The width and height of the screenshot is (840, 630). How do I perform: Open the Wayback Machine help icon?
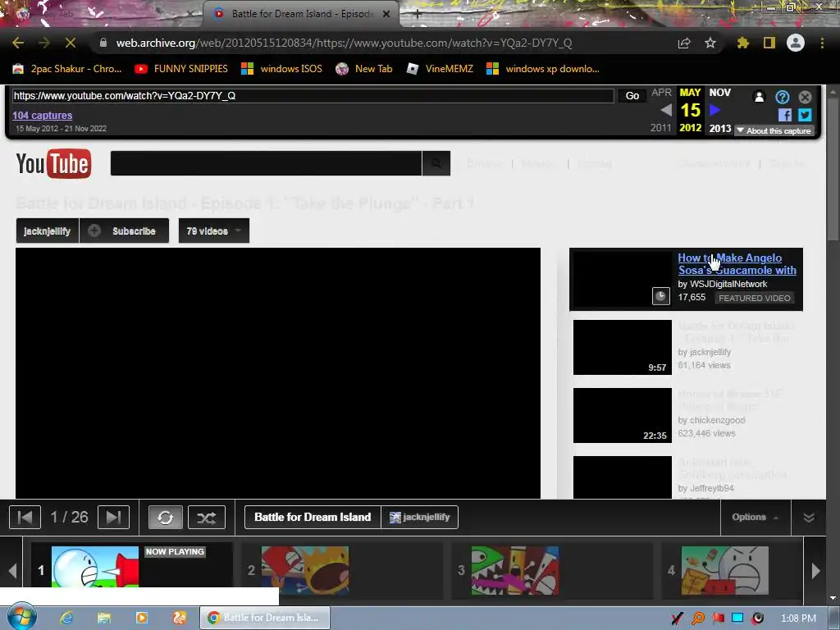point(782,97)
